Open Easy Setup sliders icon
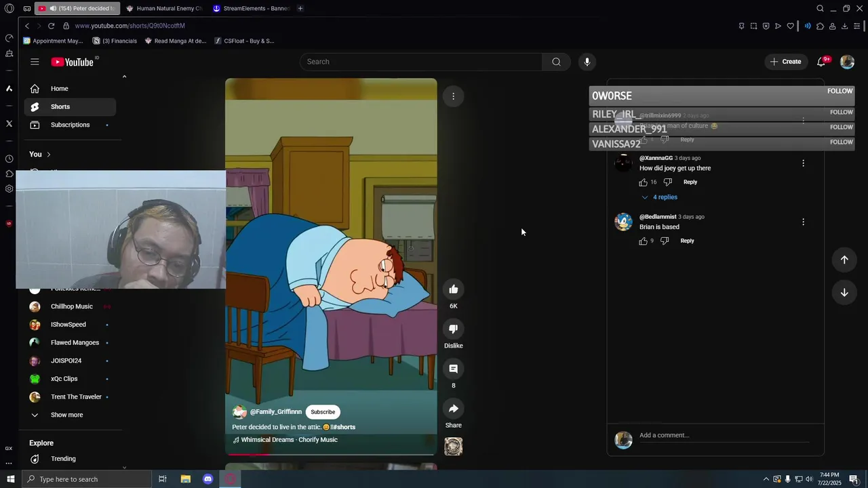Viewport: 868px width, 488px height. coord(857,26)
